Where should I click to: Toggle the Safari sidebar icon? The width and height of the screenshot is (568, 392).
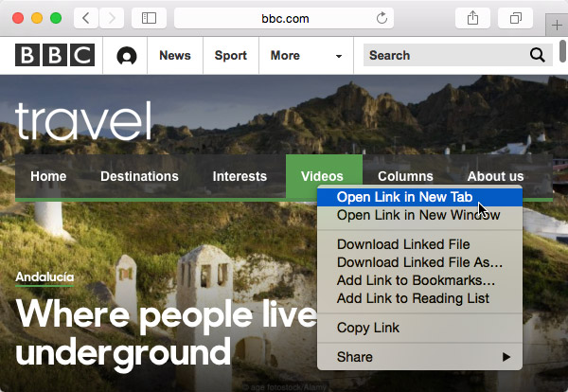pyautogui.click(x=148, y=18)
